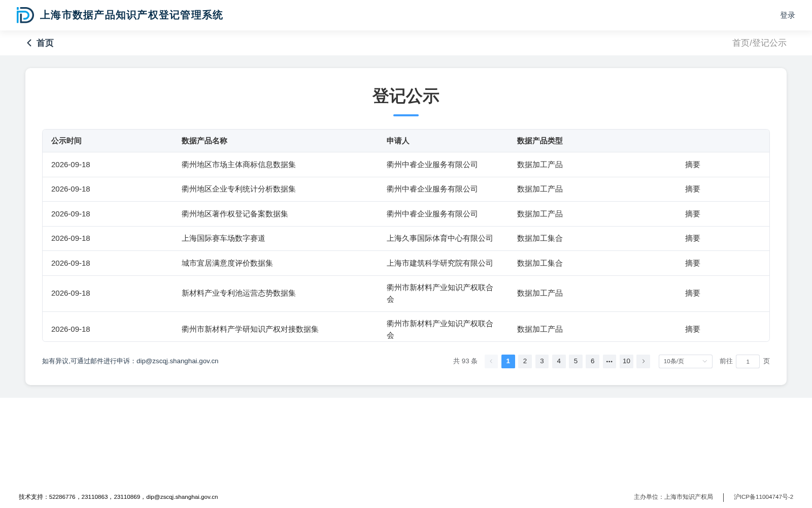Select page 6 in pagination
The width and height of the screenshot is (812, 508).
pyautogui.click(x=592, y=361)
